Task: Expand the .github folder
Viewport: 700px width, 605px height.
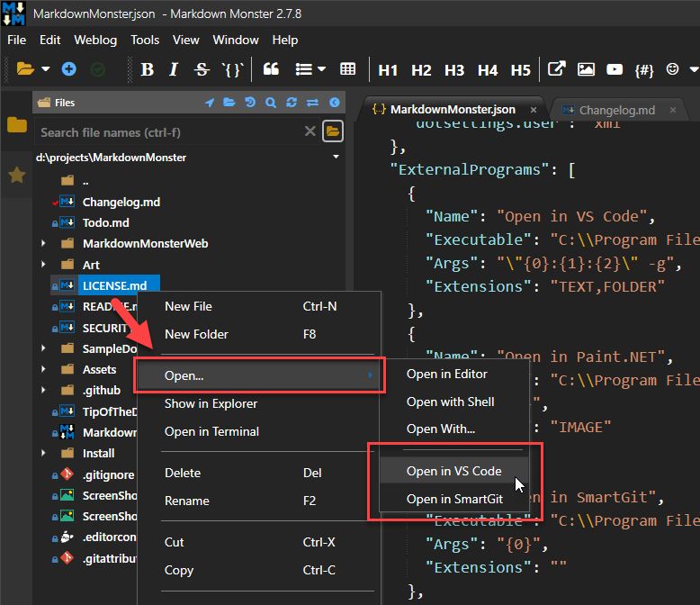Action: (43, 390)
